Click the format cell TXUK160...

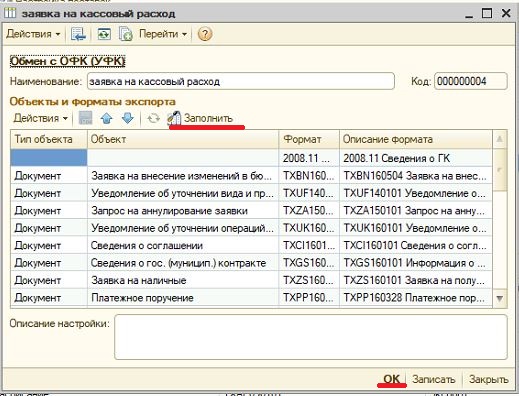point(309,228)
